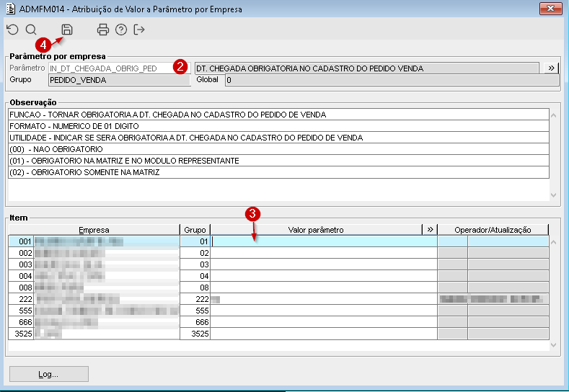Click Grupo cell 02
Viewport: 569px width, 392px height.
195,253
